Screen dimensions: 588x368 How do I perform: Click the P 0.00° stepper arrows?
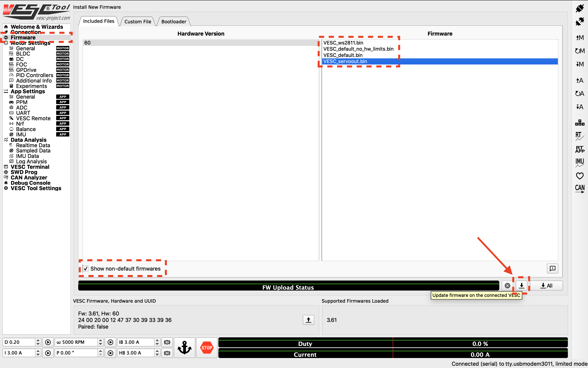(x=101, y=353)
